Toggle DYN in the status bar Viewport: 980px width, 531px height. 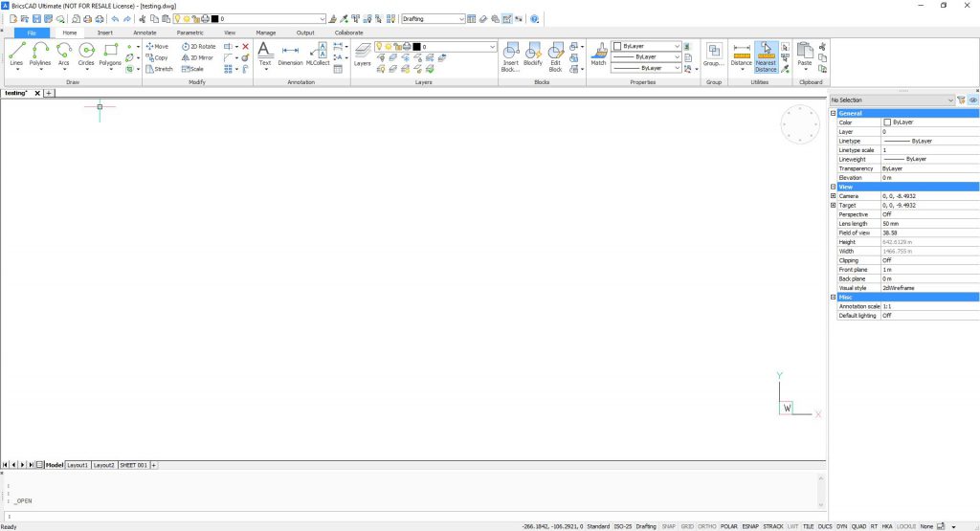(x=842, y=526)
